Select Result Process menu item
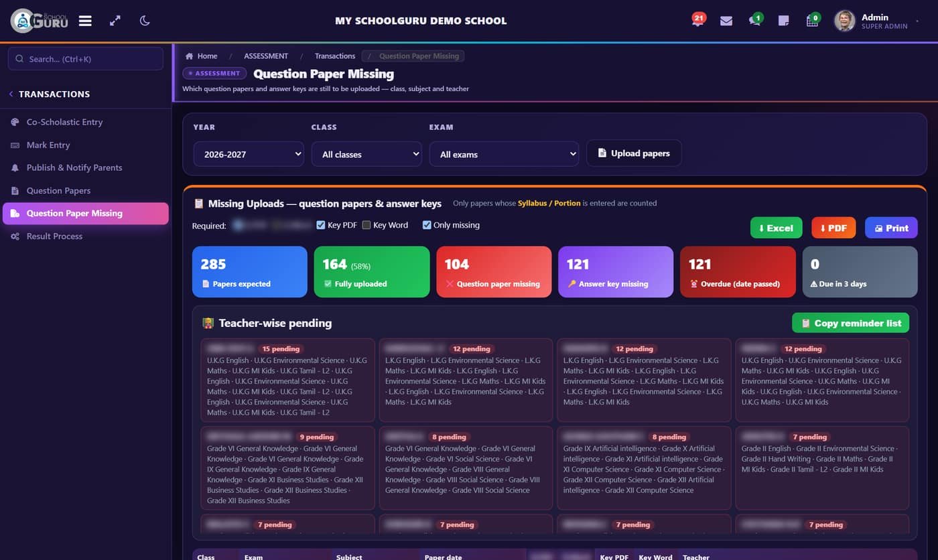The width and height of the screenshot is (938, 560). point(86,236)
